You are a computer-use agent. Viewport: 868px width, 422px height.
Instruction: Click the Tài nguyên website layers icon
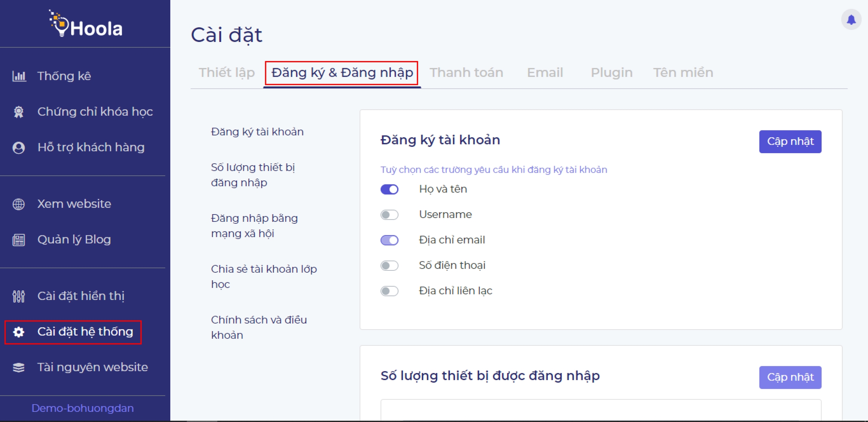tap(19, 367)
